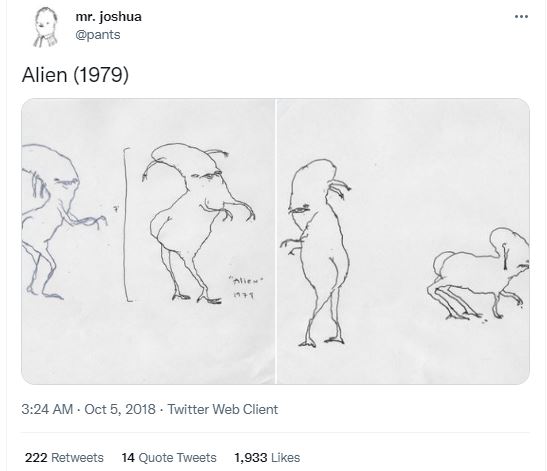547x471 pixels.
Task: Open the display name mr. joshua
Action: [108, 17]
